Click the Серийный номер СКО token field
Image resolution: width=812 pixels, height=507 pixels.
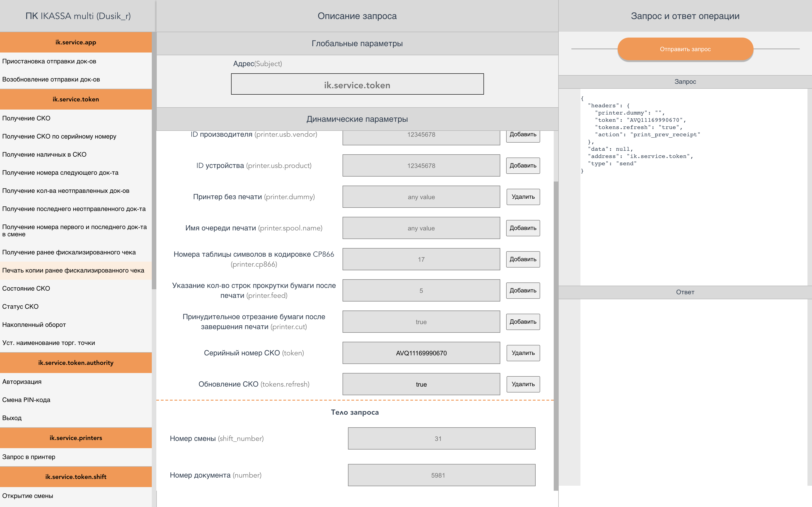tap(421, 353)
